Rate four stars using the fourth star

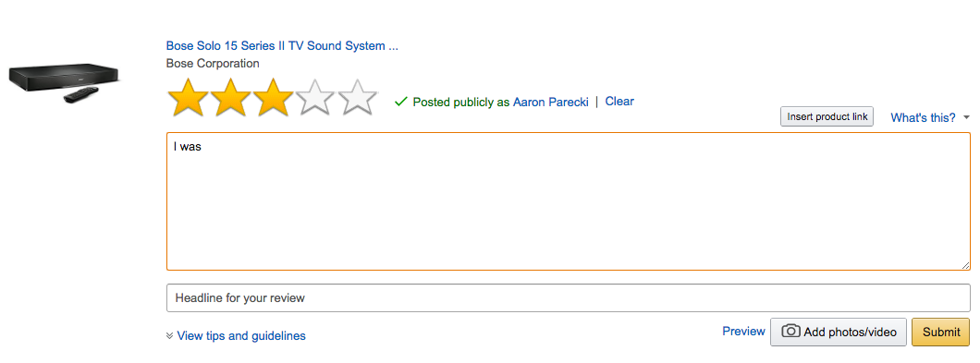[x=315, y=98]
